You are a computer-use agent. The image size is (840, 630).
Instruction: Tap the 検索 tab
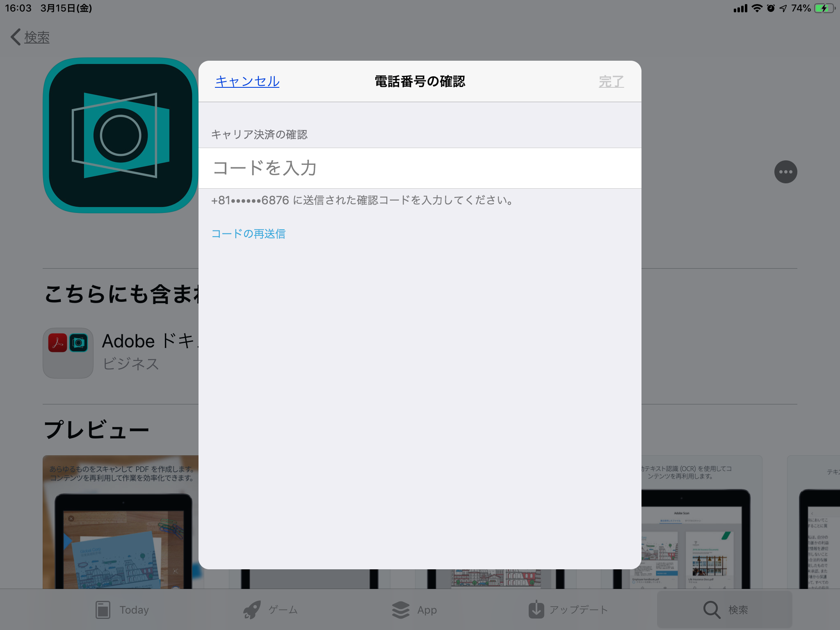tap(725, 610)
